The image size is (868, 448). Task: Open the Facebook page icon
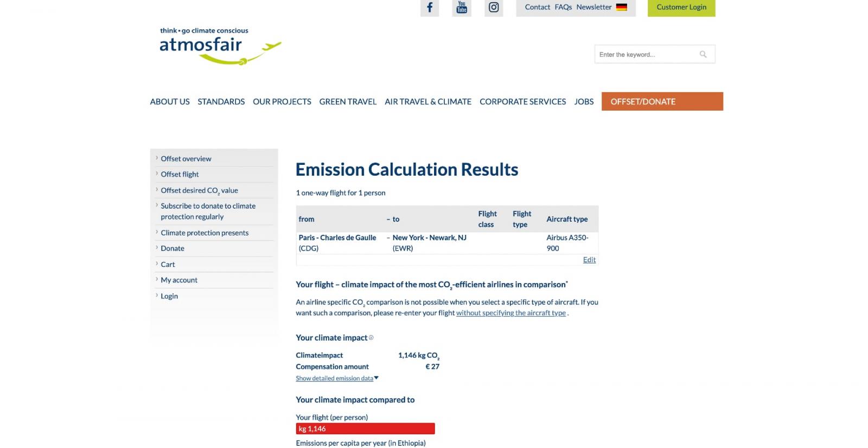(429, 8)
